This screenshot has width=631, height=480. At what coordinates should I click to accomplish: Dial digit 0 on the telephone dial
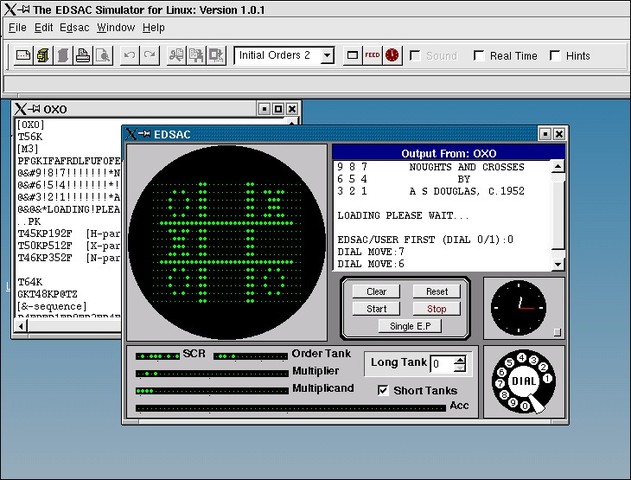tap(525, 406)
